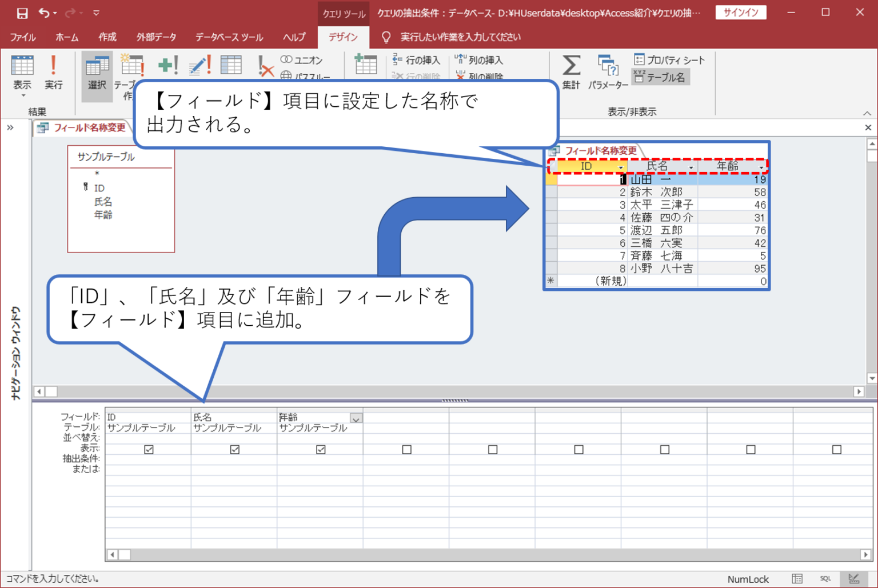Toggle the テーブル名 row button
This screenshot has height=588, width=878.
tap(660, 77)
